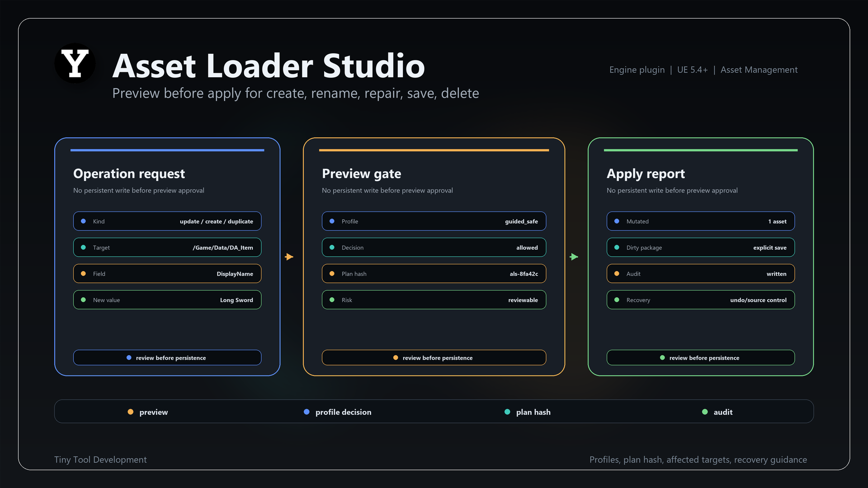Click the teal dot next to Dirty package
This screenshot has height=488, width=868.
tap(617, 248)
